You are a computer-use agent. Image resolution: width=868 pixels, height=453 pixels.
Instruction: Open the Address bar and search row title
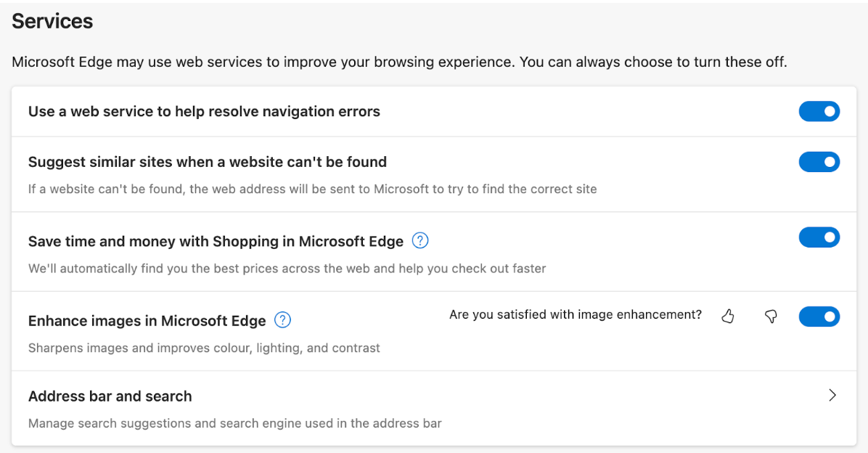point(110,396)
